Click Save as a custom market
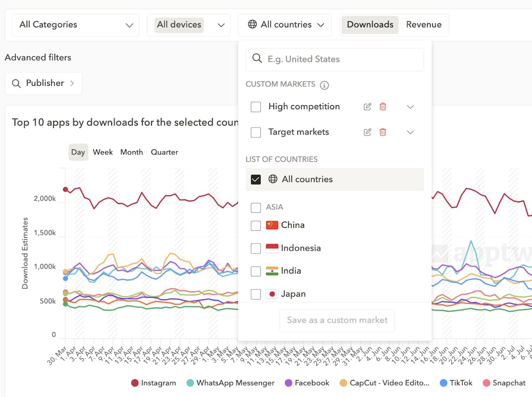The width and height of the screenshot is (532, 397). [x=337, y=321]
